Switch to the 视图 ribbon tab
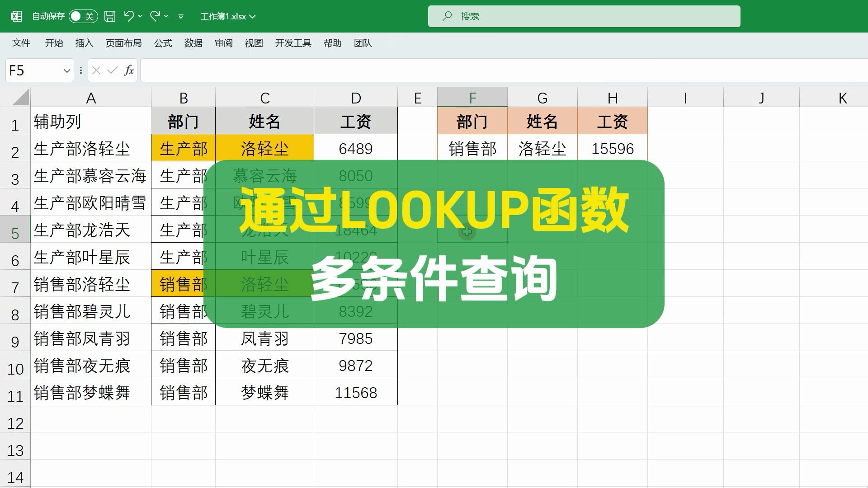868x488 pixels. click(254, 43)
